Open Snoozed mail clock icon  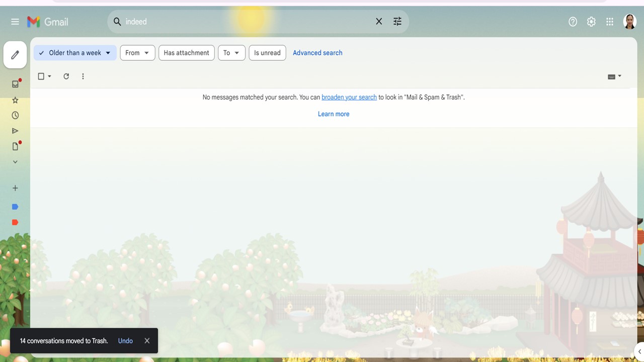pyautogui.click(x=15, y=116)
